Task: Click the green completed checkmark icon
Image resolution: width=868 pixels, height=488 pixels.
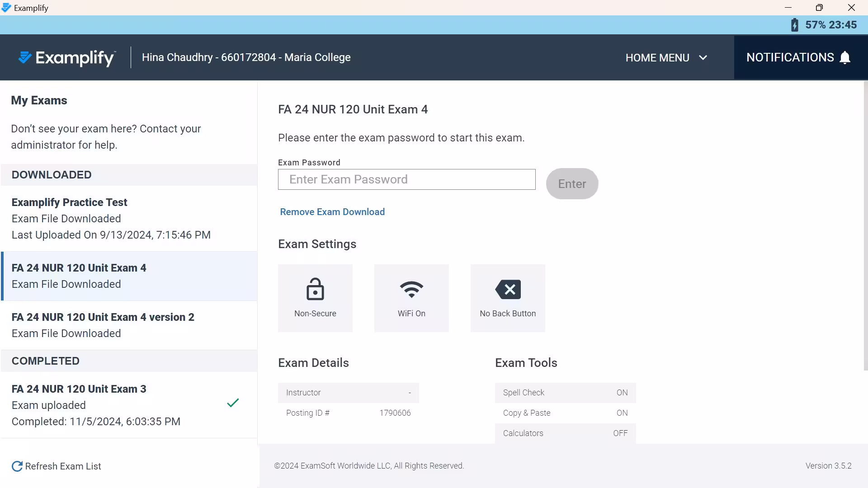Action: (233, 403)
